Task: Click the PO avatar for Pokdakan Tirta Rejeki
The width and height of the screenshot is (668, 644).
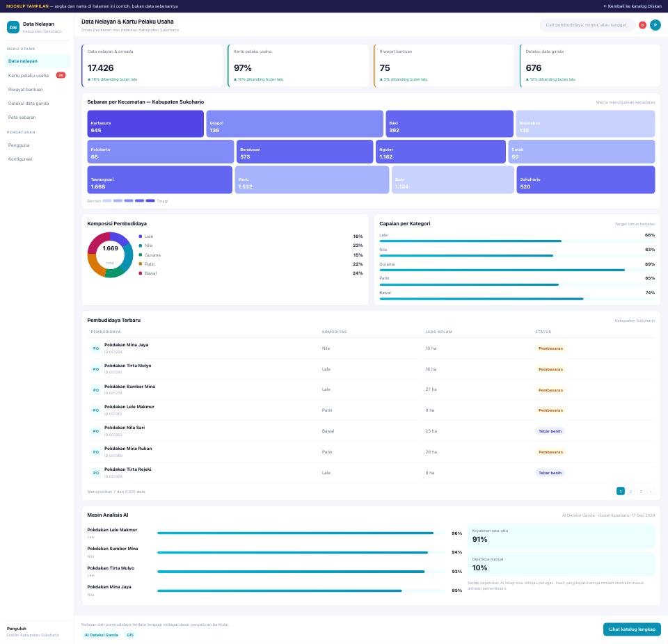Action: point(96,473)
